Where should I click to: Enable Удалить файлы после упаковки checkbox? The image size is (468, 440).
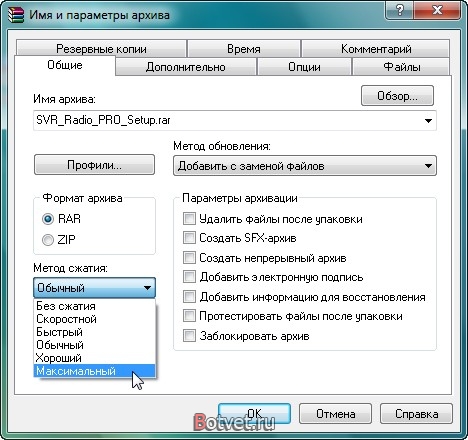189,219
